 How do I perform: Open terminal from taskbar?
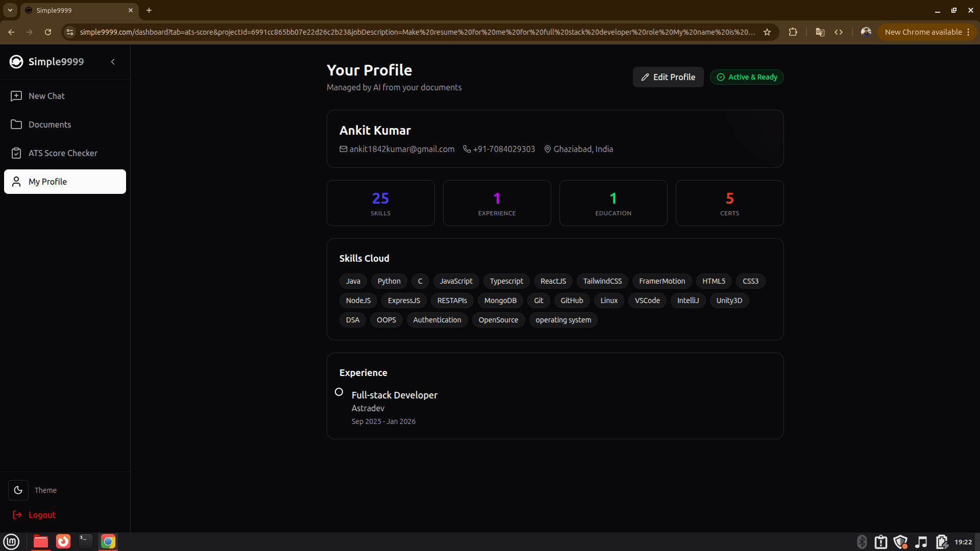coord(85,541)
